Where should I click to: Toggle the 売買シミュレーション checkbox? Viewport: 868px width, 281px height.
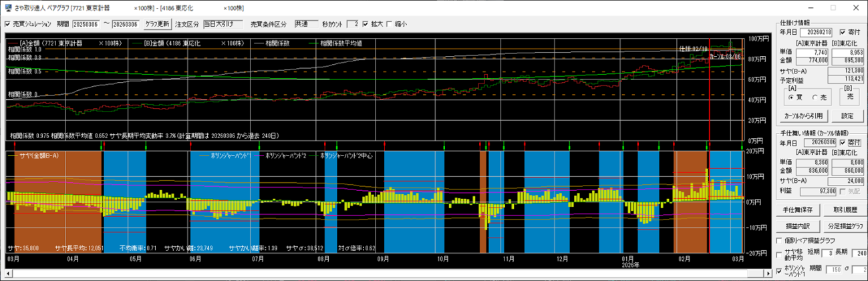(7, 24)
